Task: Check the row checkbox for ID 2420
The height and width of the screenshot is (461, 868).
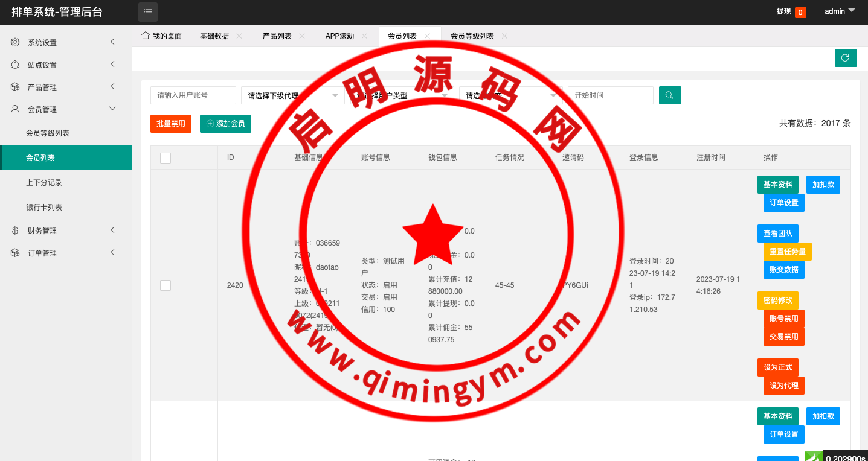Action: 166,285
